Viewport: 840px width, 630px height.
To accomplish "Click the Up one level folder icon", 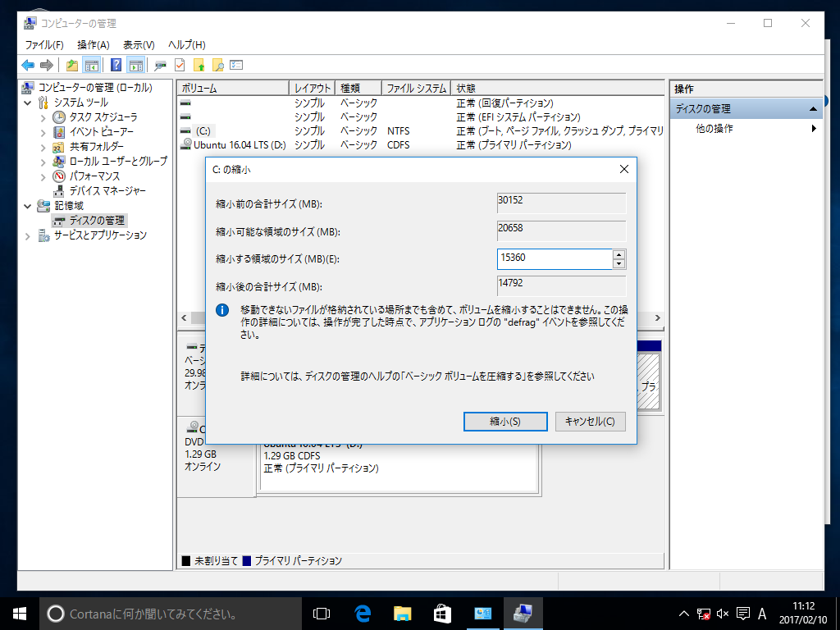I will pyautogui.click(x=72, y=66).
